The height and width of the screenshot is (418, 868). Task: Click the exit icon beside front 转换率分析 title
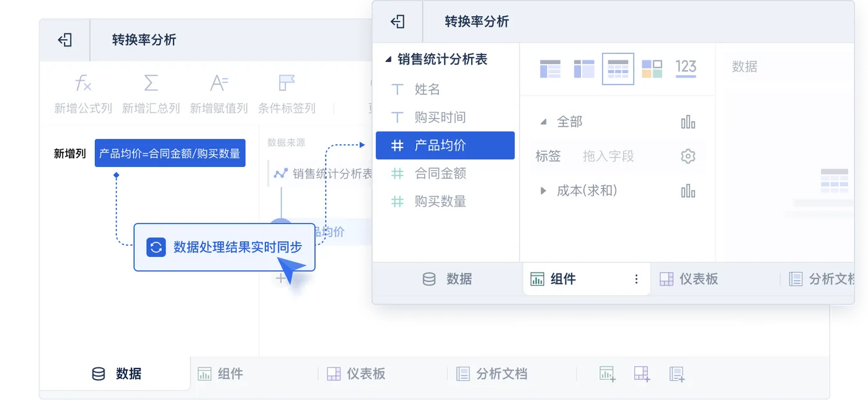pos(397,22)
